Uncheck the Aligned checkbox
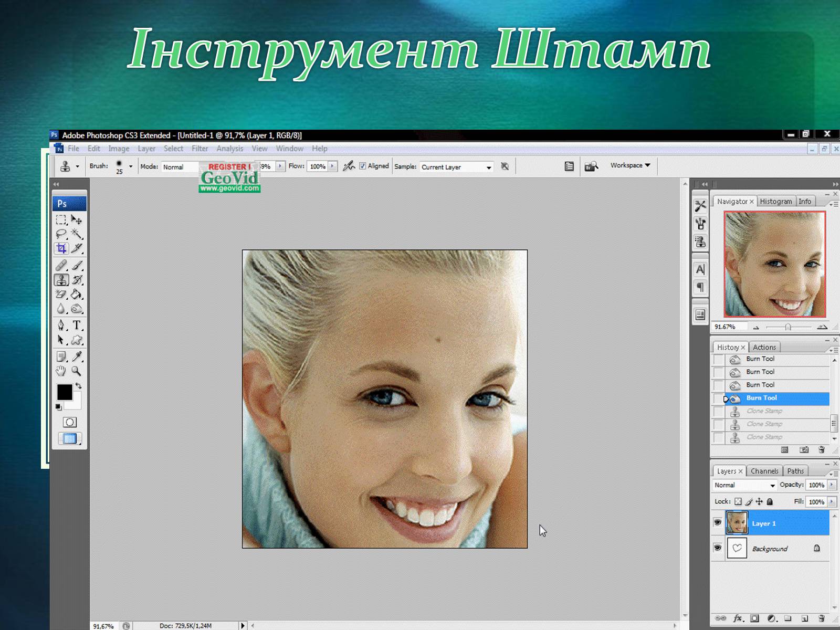This screenshot has width=840, height=630. pyautogui.click(x=362, y=166)
